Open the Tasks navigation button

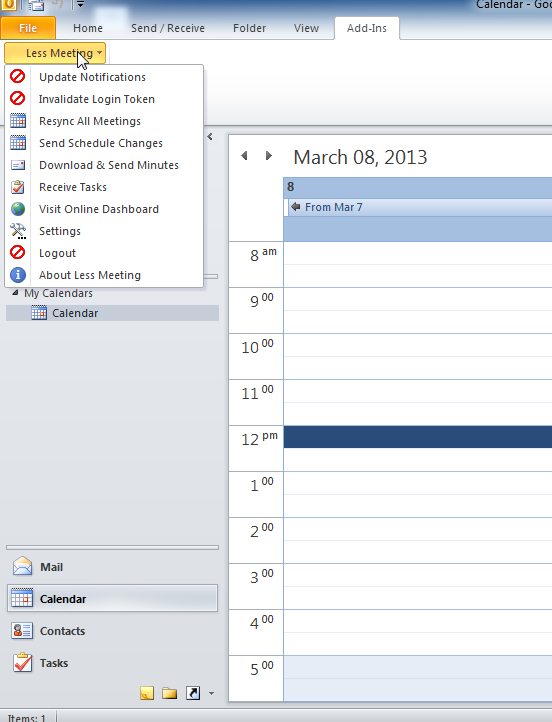(112, 663)
